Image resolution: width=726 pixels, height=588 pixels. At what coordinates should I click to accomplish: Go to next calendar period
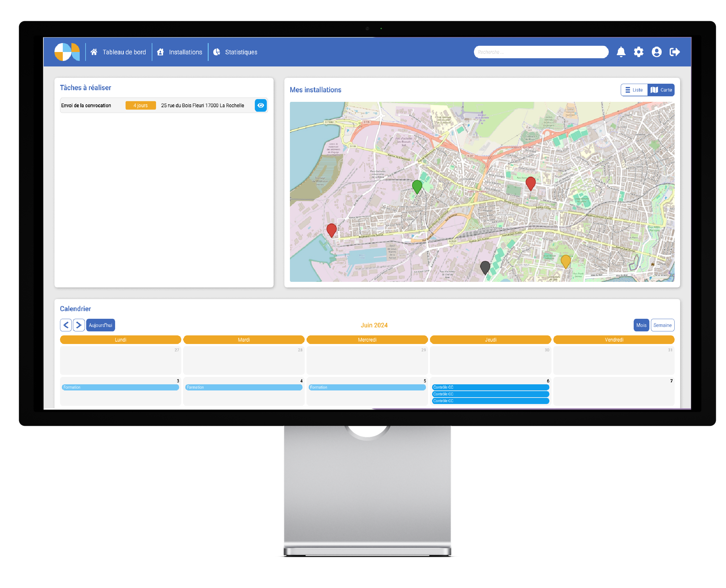(78, 325)
